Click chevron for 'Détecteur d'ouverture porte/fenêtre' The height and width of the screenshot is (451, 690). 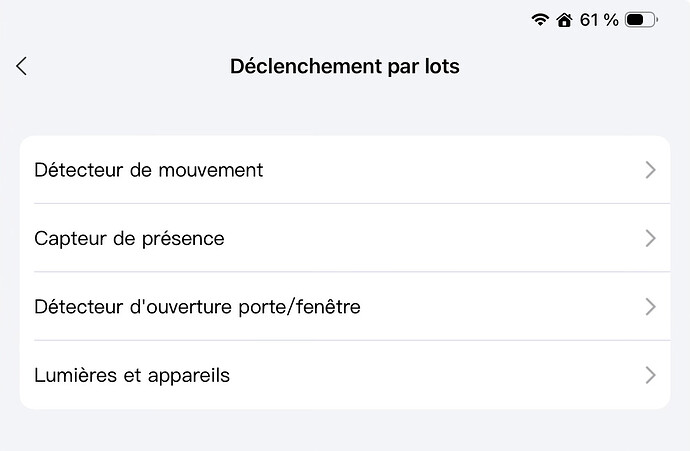coord(650,306)
